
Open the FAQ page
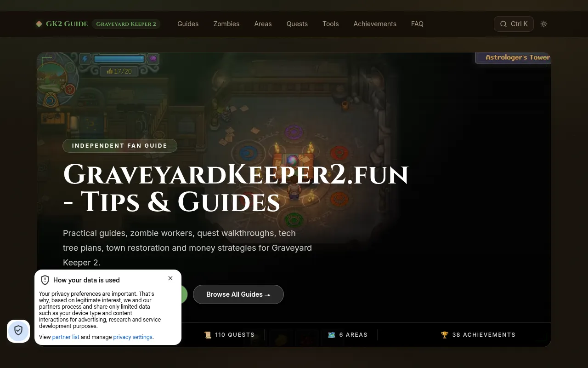click(417, 24)
